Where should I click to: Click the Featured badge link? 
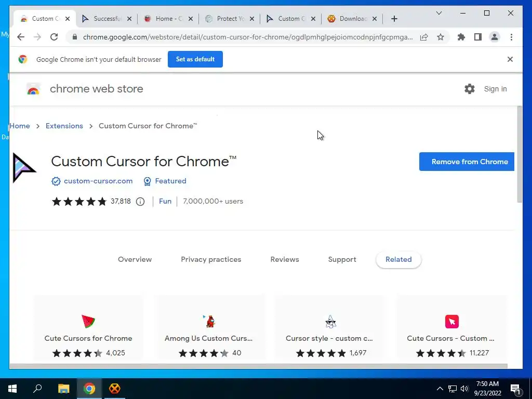pyautogui.click(x=170, y=181)
